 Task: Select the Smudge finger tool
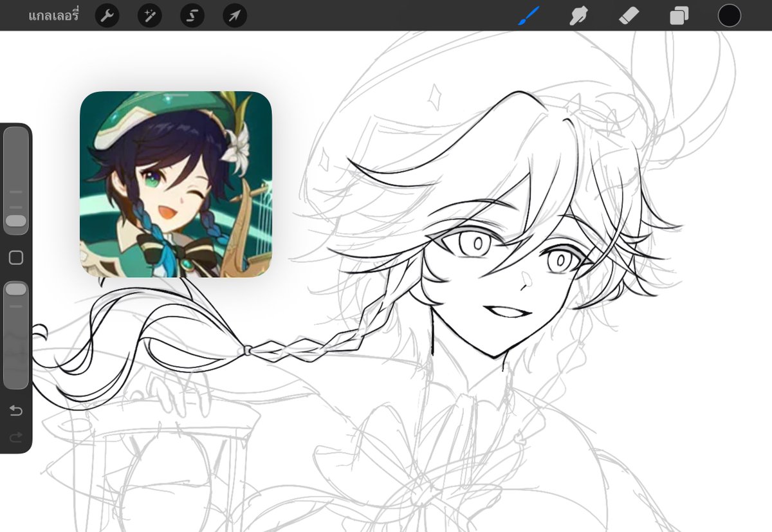[580, 15]
